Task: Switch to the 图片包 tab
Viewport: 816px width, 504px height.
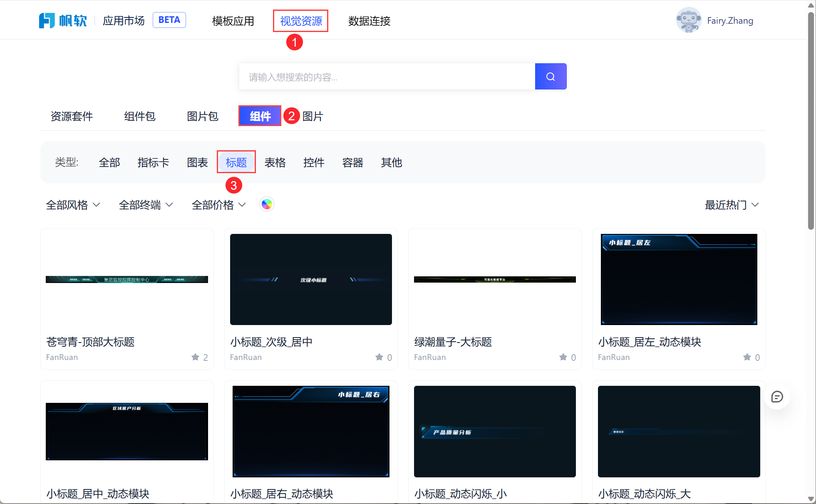Action: (x=203, y=116)
